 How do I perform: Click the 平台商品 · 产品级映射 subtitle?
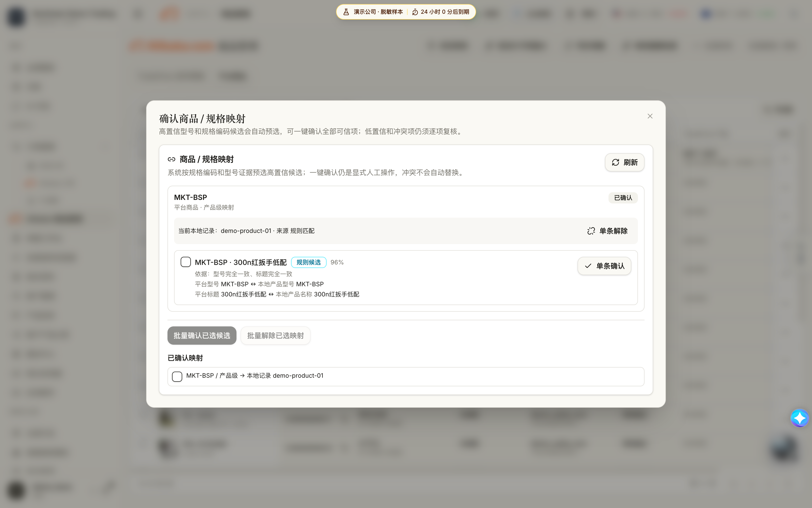[x=204, y=207]
